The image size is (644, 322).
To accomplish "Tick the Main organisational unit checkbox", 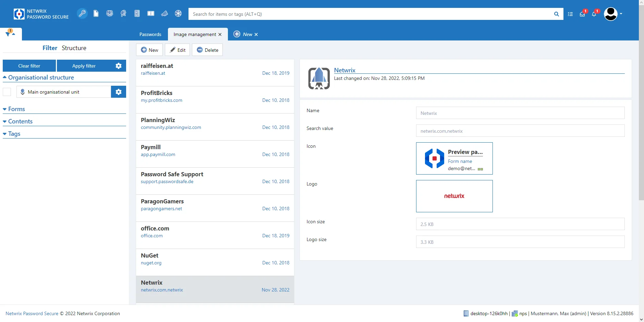I will click(7, 92).
